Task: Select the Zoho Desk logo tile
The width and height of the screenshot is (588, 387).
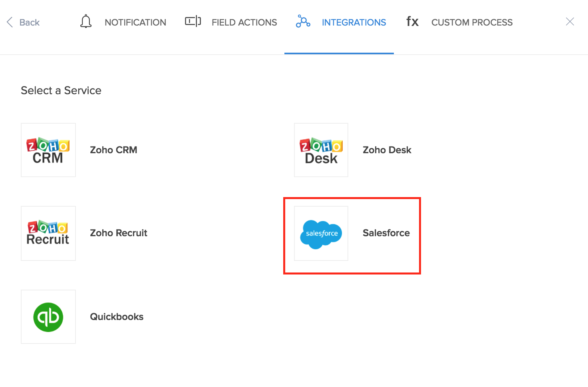Action: pos(321,150)
